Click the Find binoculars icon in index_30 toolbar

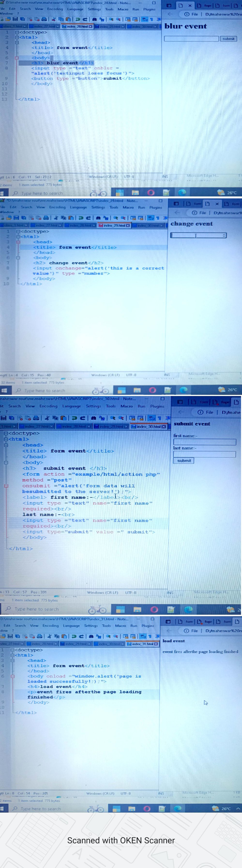coord(94,418)
